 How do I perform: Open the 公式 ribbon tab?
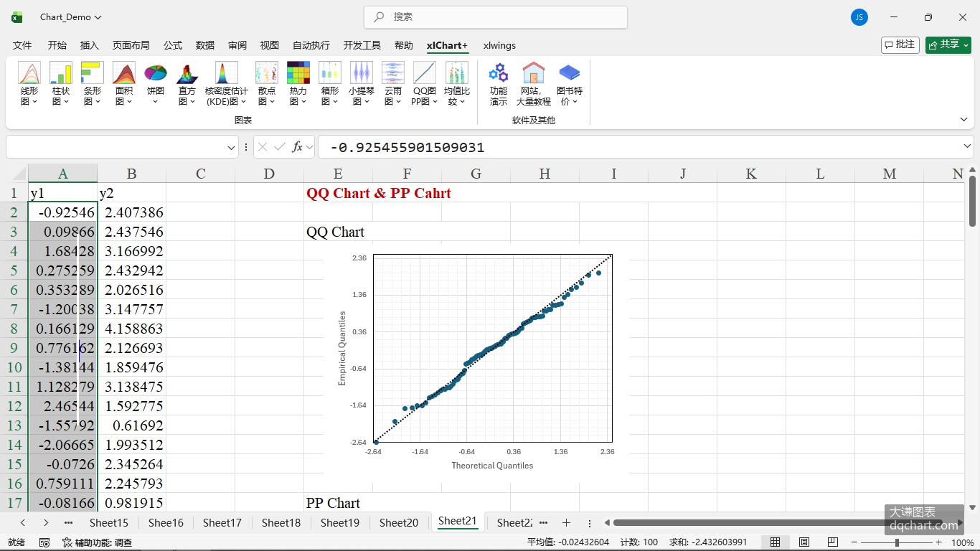(173, 45)
